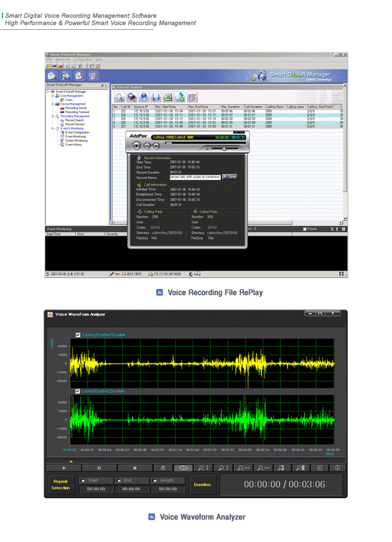
Task: Open the Advanced menu
Action: pyautogui.click(x=63, y=60)
